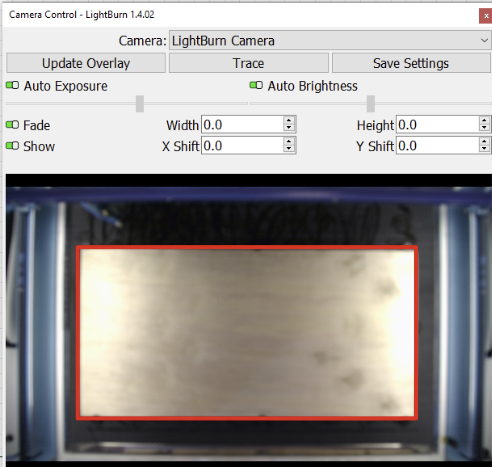
Task: Toggle the Auto Exposure switch
Action: pos(13,86)
